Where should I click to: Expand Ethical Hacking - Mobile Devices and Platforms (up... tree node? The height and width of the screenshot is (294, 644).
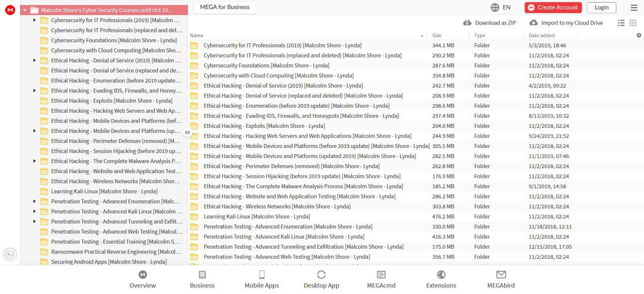pos(34,131)
